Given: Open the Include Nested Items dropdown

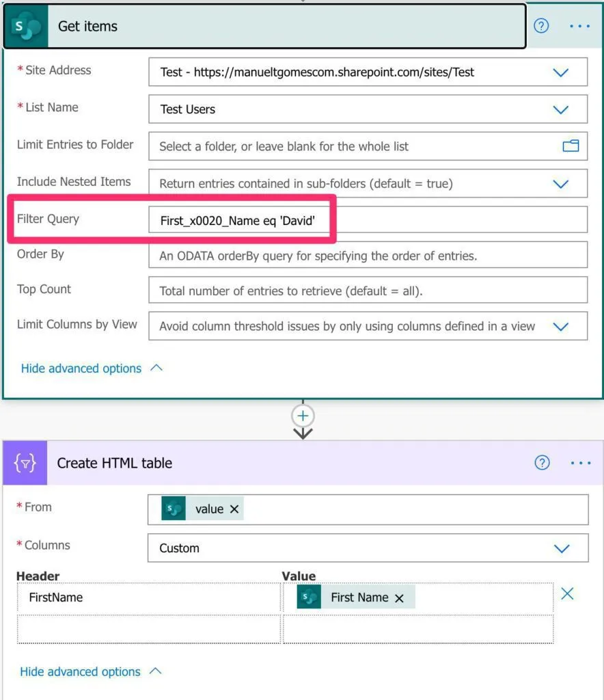Looking at the screenshot, I should tap(560, 183).
